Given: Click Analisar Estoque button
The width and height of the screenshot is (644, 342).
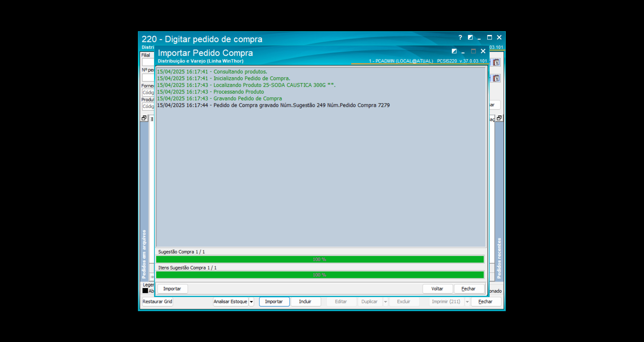Looking at the screenshot, I should 231,301.
